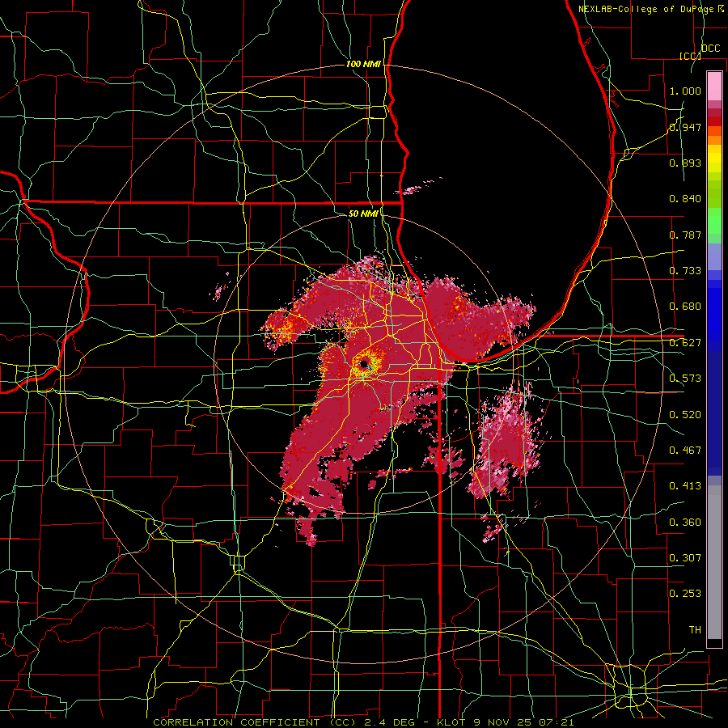Click the Correlation Coefficient caption at the bottom
Viewport: 728px width, 728px height.
(363, 722)
